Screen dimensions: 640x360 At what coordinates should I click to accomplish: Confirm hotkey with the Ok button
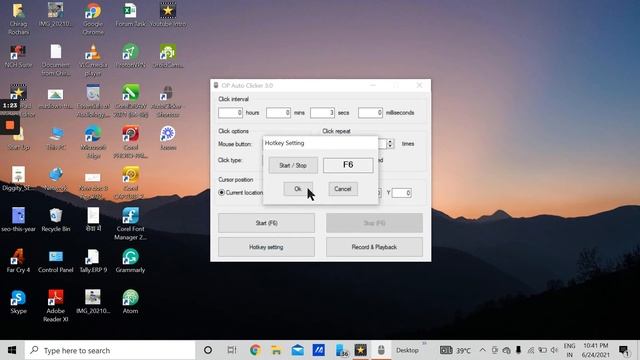tap(298, 189)
